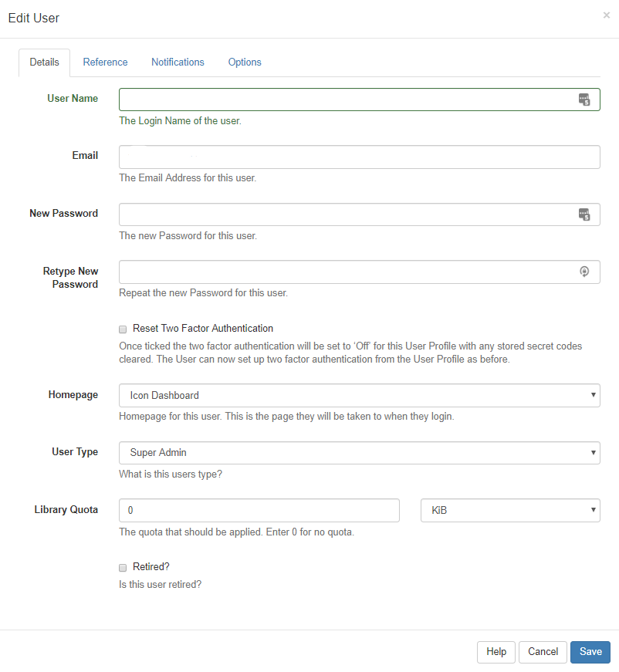Close the Edit User dialog with the × icon
This screenshot has height=672, width=619.
click(x=607, y=15)
